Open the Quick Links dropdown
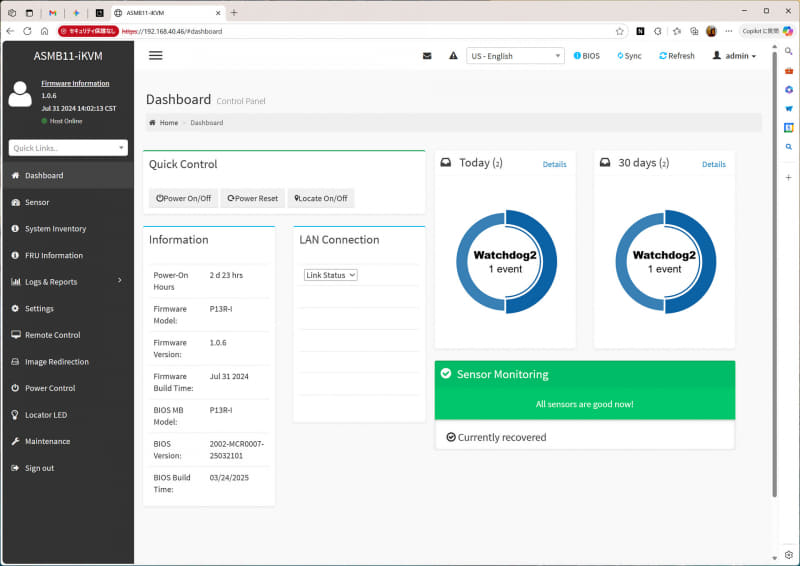Screen dimensions: 800x566 point(68,148)
